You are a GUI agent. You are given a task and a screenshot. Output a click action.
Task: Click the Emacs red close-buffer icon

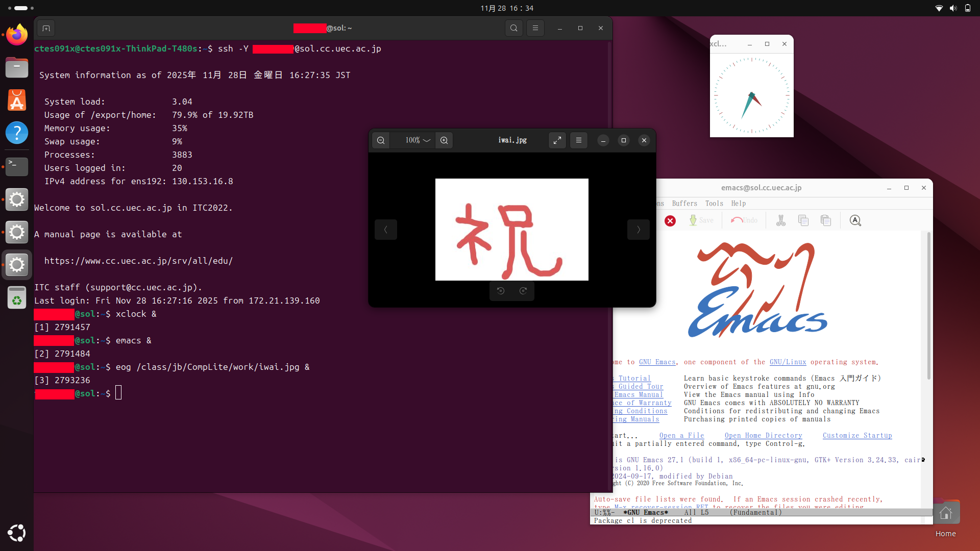tap(670, 220)
